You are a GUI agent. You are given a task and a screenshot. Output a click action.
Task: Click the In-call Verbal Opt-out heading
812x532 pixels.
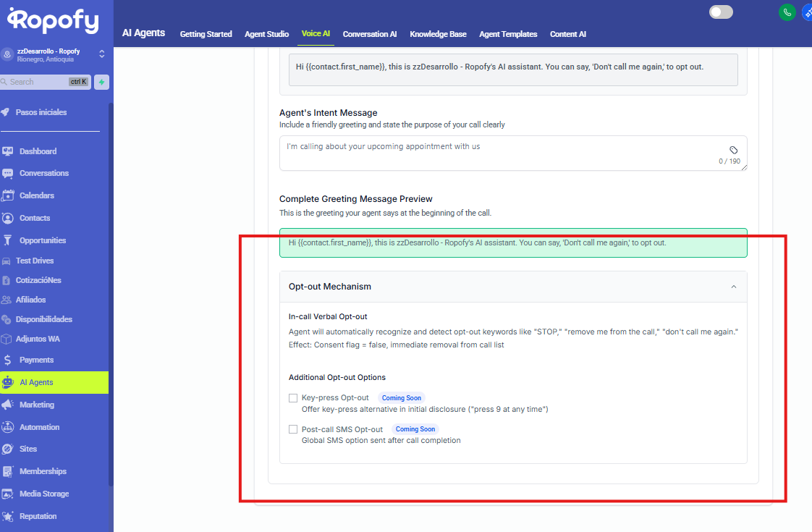(328, 316)
